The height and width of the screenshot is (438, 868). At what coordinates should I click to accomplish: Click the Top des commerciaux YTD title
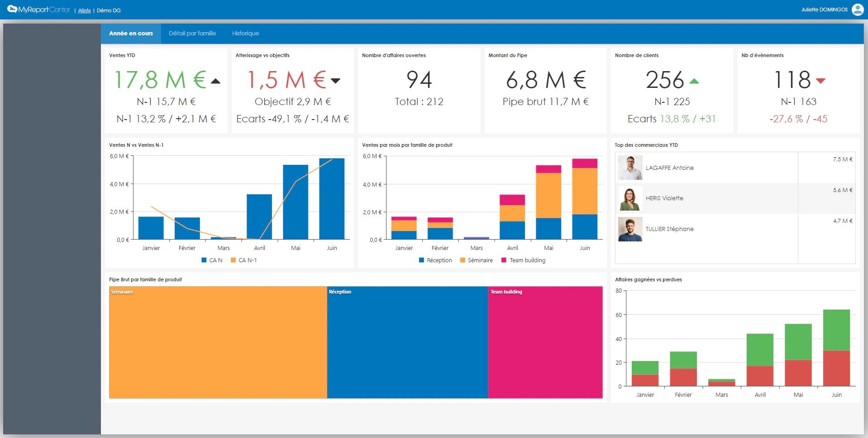(646, 145)
